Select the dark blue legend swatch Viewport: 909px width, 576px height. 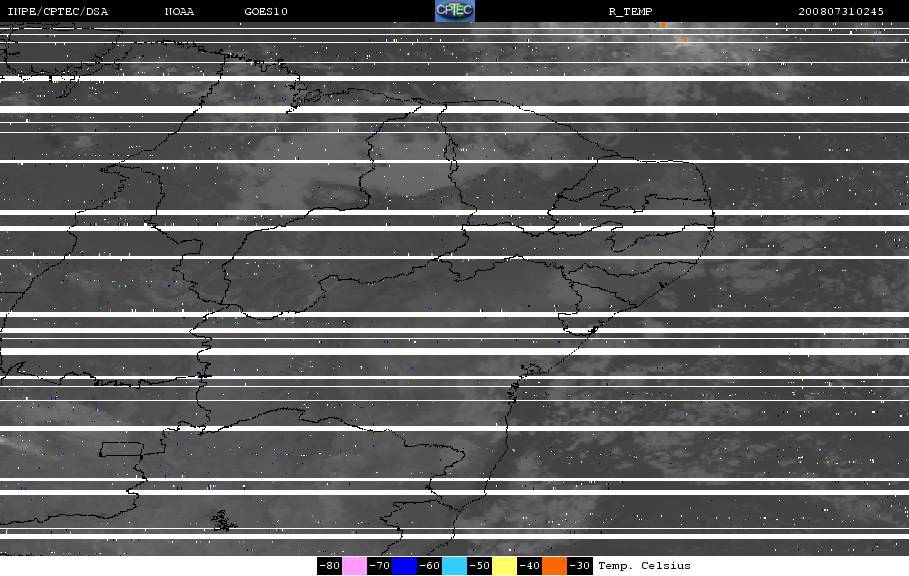[404, 566]
